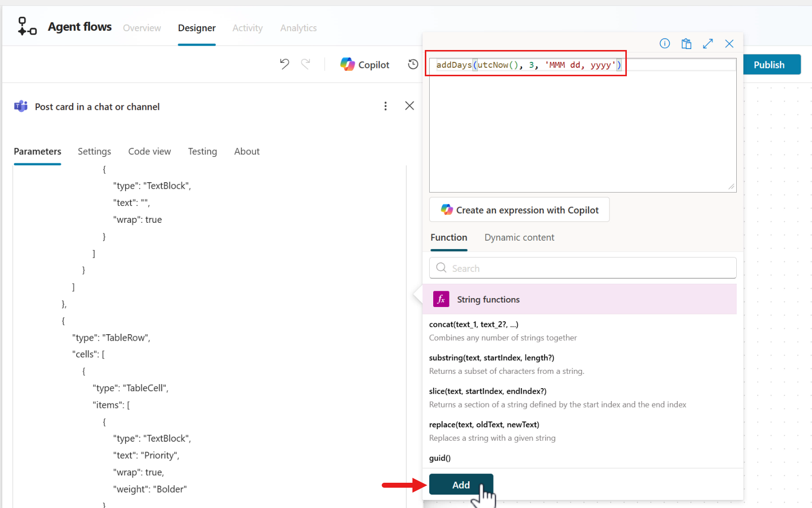Screen dimensions: 812x508
Task: Choose the concat function from the list
Action: pos(473,325)
